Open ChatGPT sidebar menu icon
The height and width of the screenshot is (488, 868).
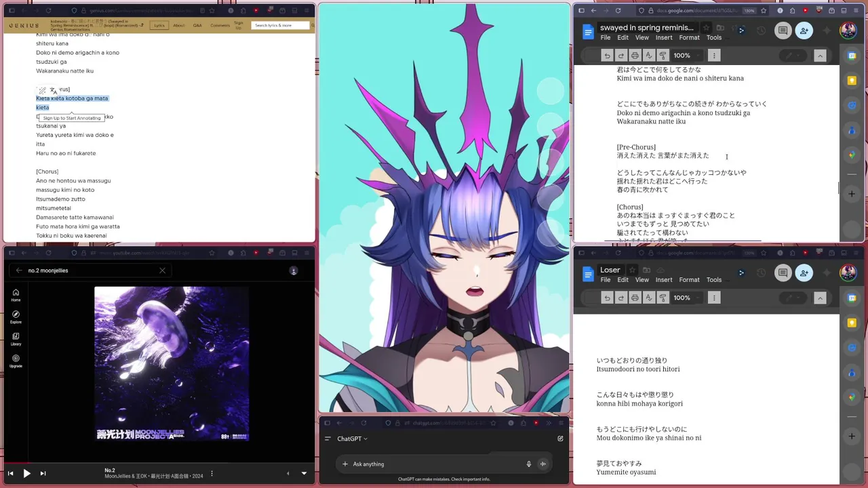click(x=328, y=439)
